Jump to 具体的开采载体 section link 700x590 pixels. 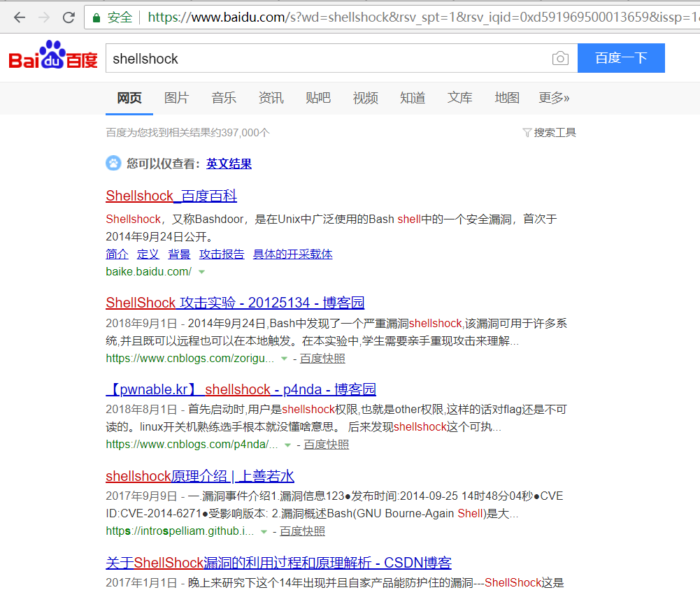(293, 254)
